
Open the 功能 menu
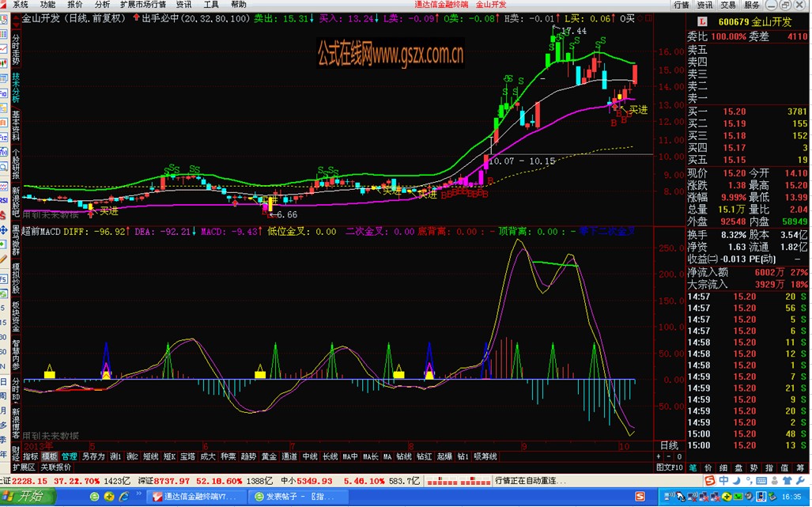[47, 5]
